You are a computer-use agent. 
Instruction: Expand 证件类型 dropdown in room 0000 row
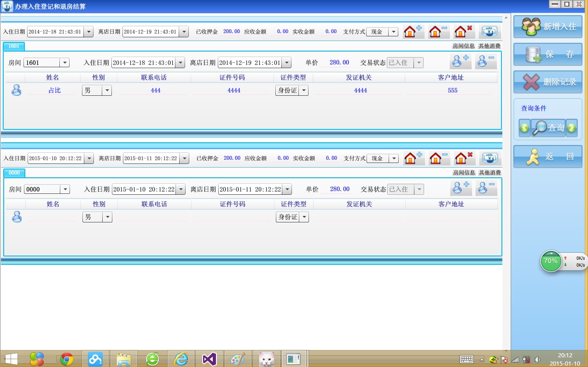(304, 217)
